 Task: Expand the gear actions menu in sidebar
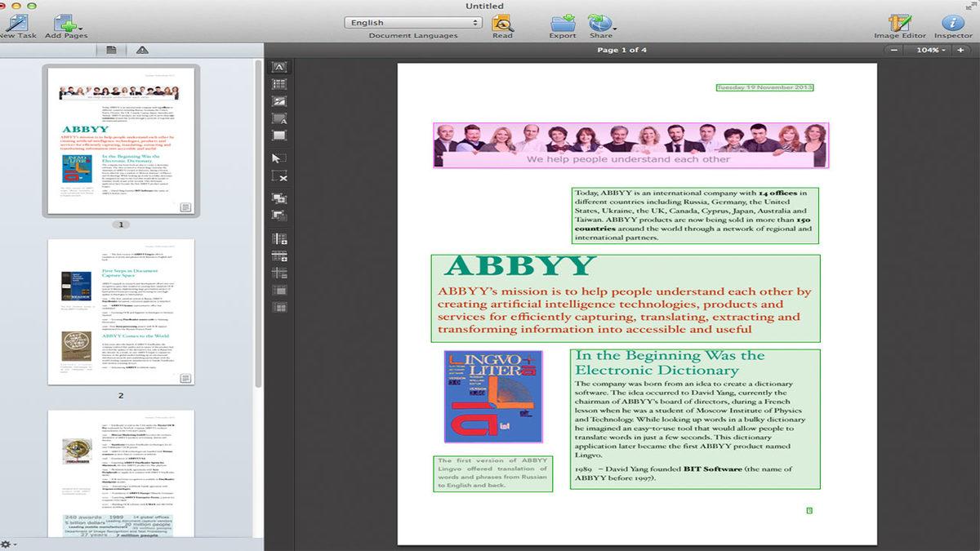(9, 544)
